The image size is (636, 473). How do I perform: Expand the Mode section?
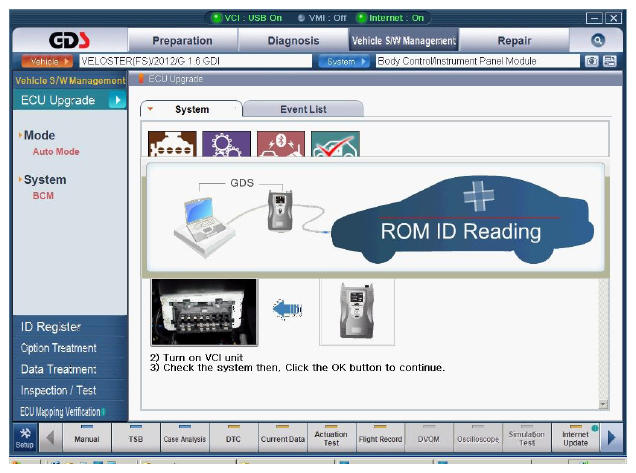(37, 135)
